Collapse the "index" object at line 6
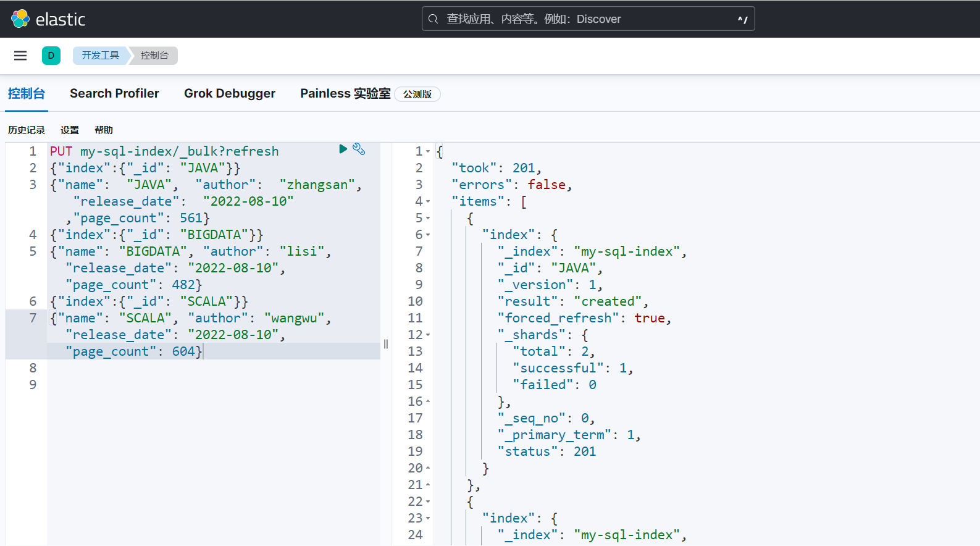The image size is (980, 546). click(x=428, y=235)
